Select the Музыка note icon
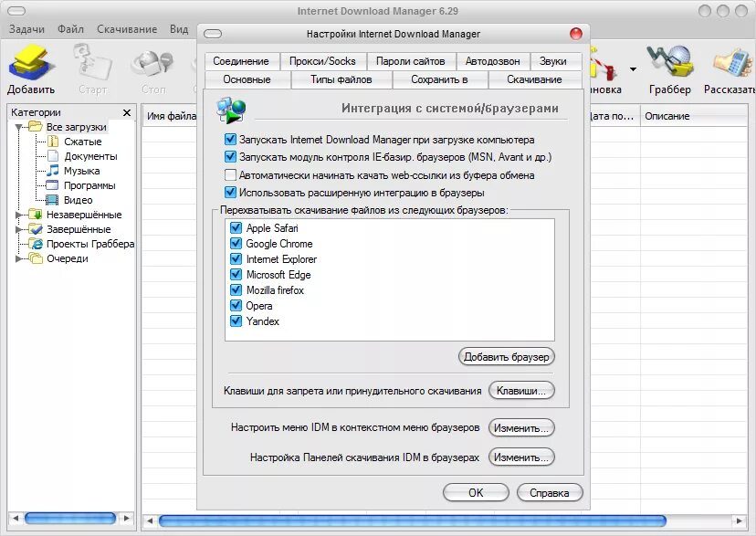This screenshot has height=536, width=756. 53,171
